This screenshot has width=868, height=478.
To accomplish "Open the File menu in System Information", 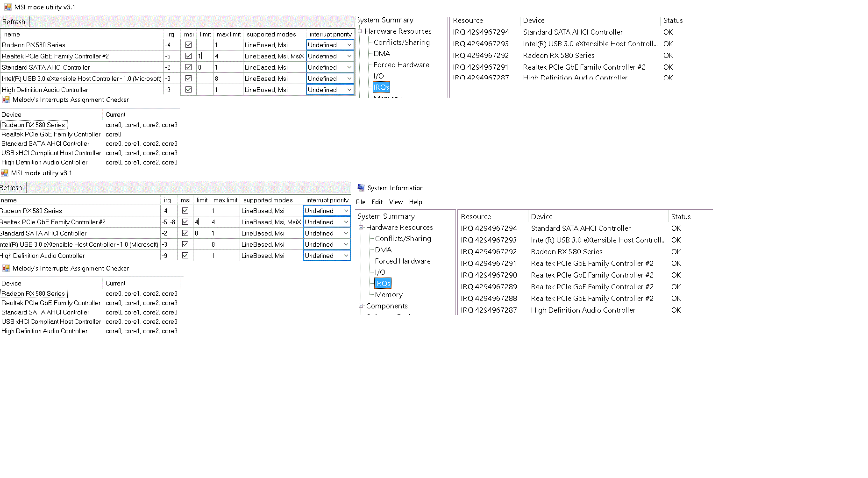I will 360,202.
